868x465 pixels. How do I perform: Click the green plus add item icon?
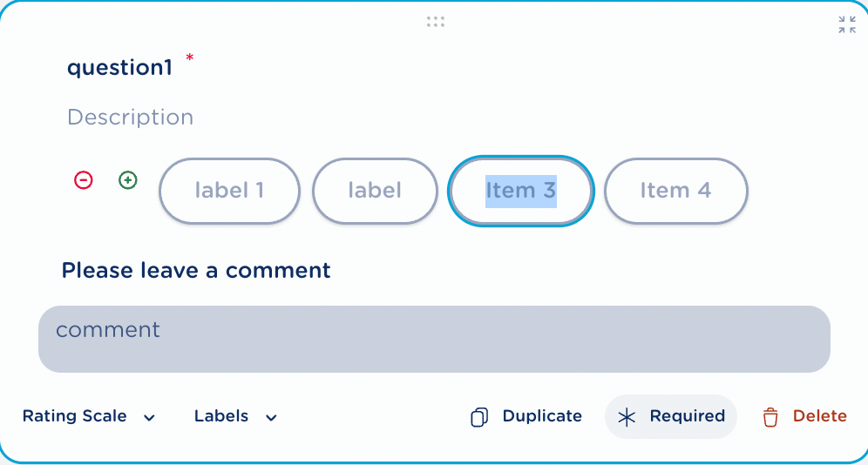(128, 180)
